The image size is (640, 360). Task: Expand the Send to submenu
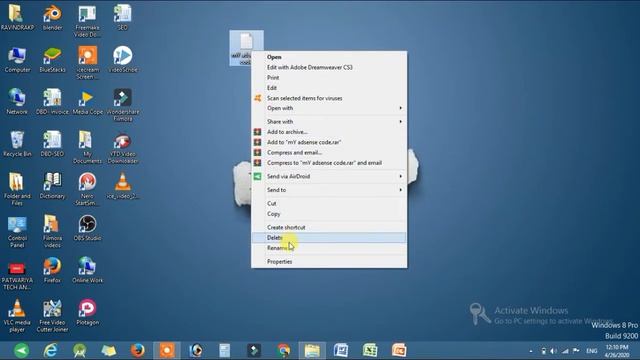(329, 190)
